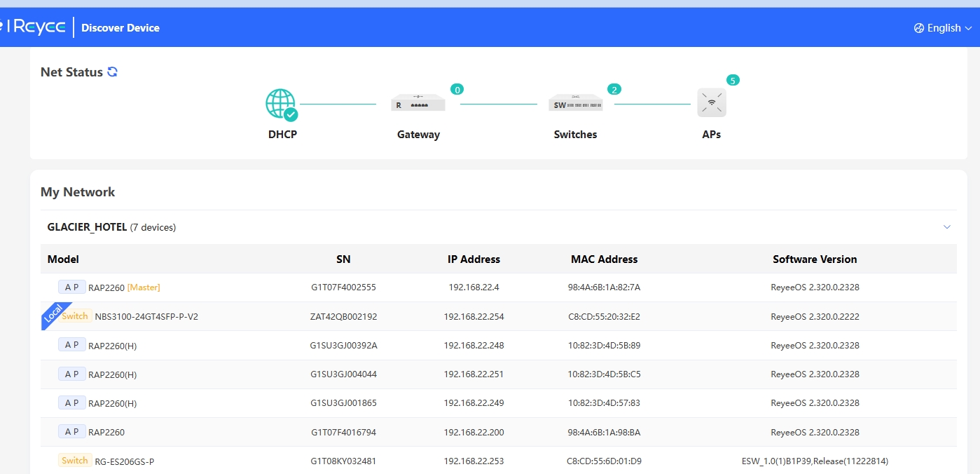Click IP address 192.168.22.251

click(x=474, y=374)
